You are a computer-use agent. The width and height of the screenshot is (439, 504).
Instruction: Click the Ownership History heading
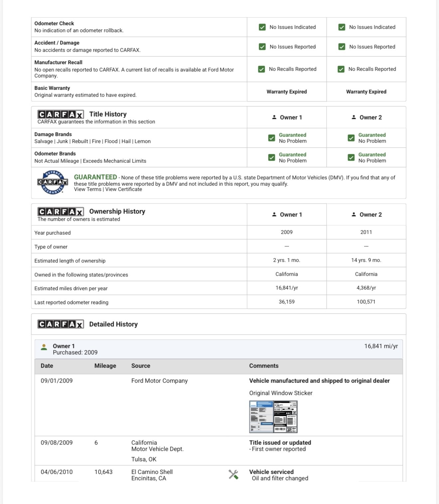click(117, 211)
